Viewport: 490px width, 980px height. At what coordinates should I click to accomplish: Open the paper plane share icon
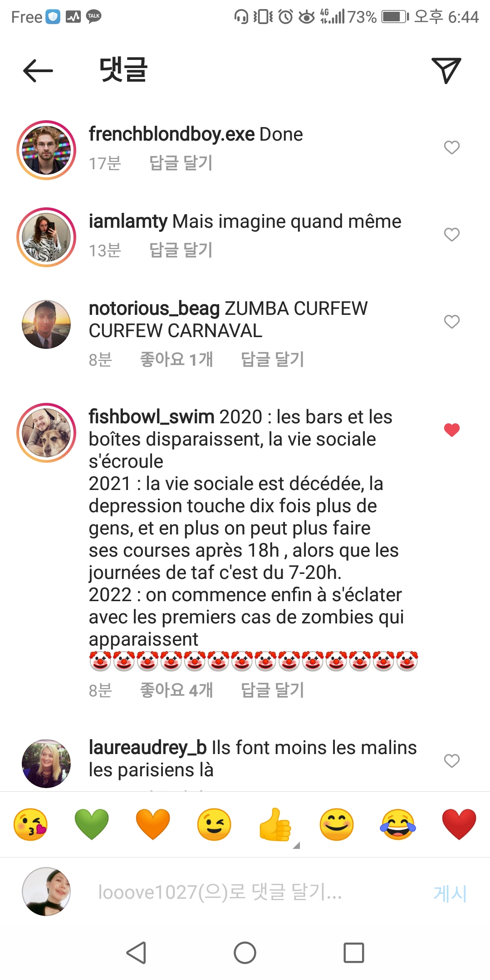coord(446,70)
